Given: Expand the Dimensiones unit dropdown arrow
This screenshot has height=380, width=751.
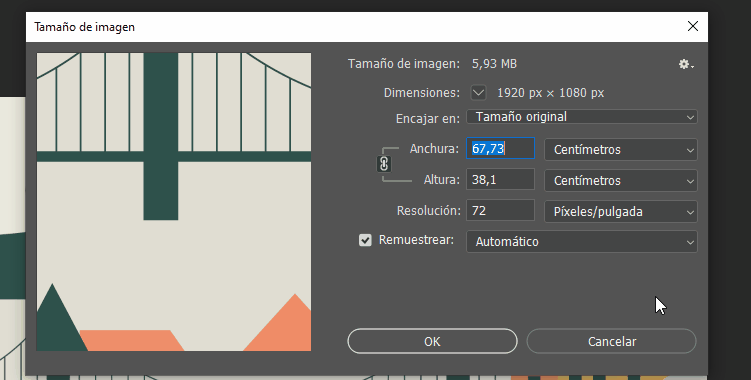Looking at the screenshot, I should pos(478,92).
